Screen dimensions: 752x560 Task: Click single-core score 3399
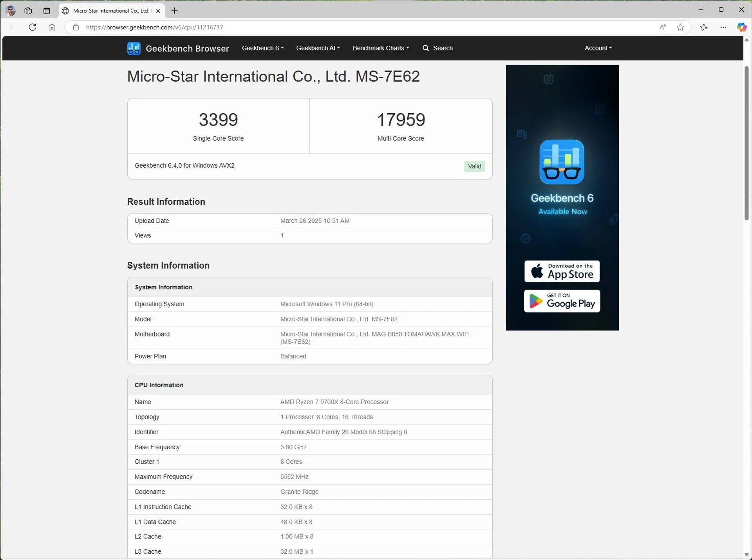[x=218, y=120]
